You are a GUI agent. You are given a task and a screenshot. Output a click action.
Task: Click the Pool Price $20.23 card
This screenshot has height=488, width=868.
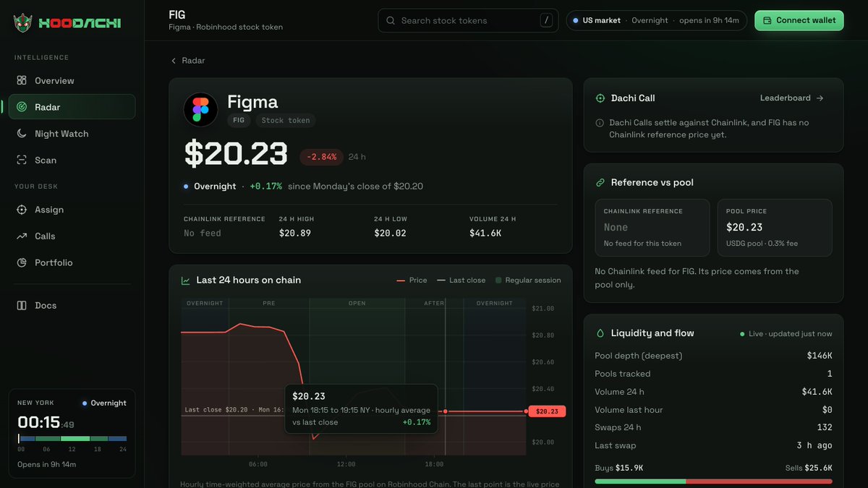click(x=775, y=228)
